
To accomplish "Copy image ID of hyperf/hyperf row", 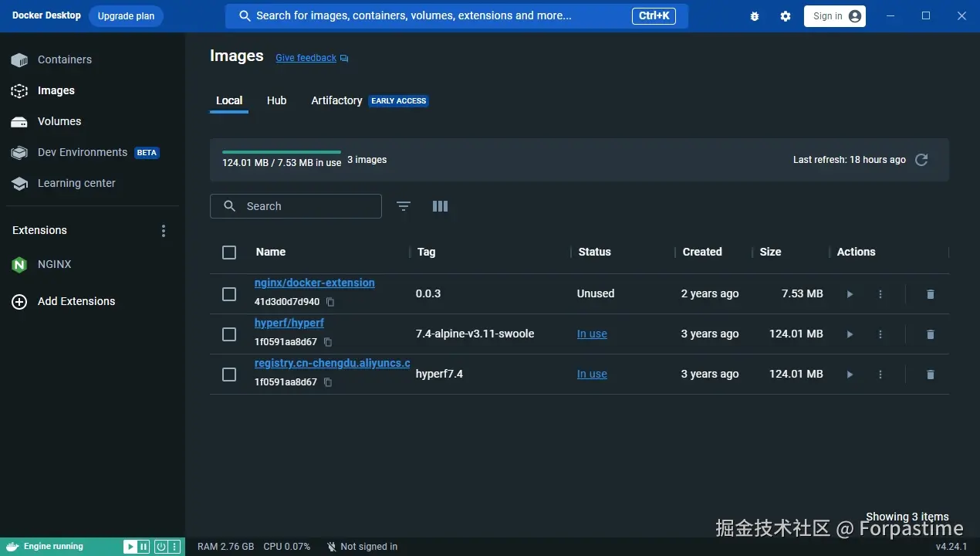I will coord(328,342).
